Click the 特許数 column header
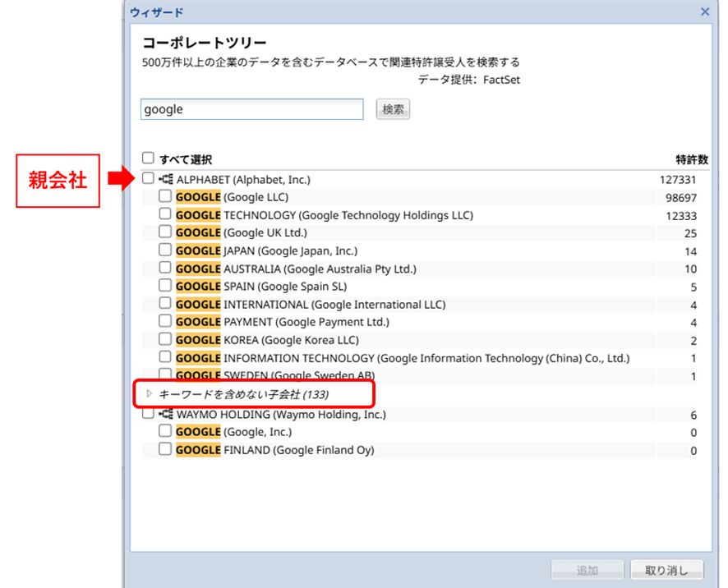This screenshot has height=588, width=728. coord(692,159)
